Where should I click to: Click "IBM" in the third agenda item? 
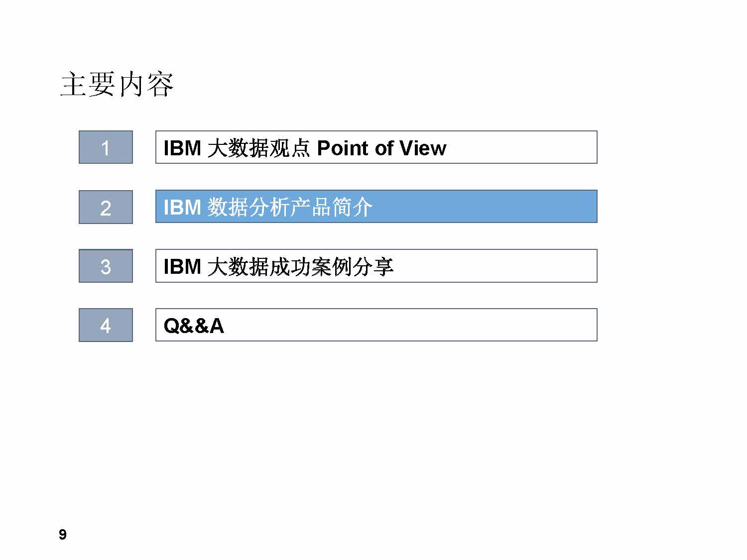click(x=182, y=266)
